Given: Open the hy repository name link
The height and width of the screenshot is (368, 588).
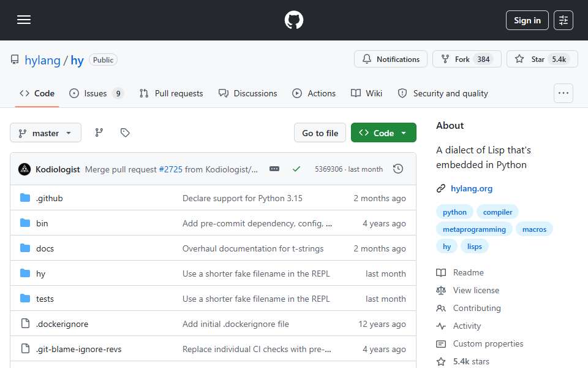Looking at the screenshot, I should coord(77,60).
